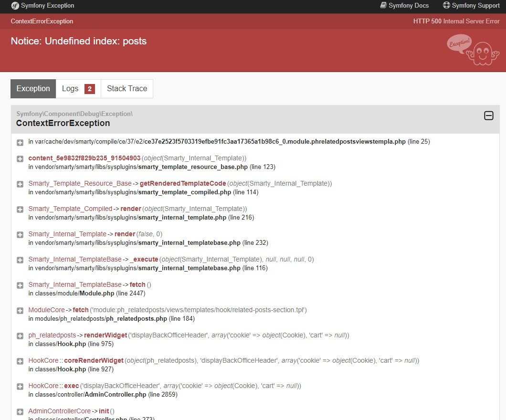Image resolution: width=506 pixels, height=420 pixels.
Task: Click the content_5e9832f829b235_91504903 function name
Action: point(84,158)
